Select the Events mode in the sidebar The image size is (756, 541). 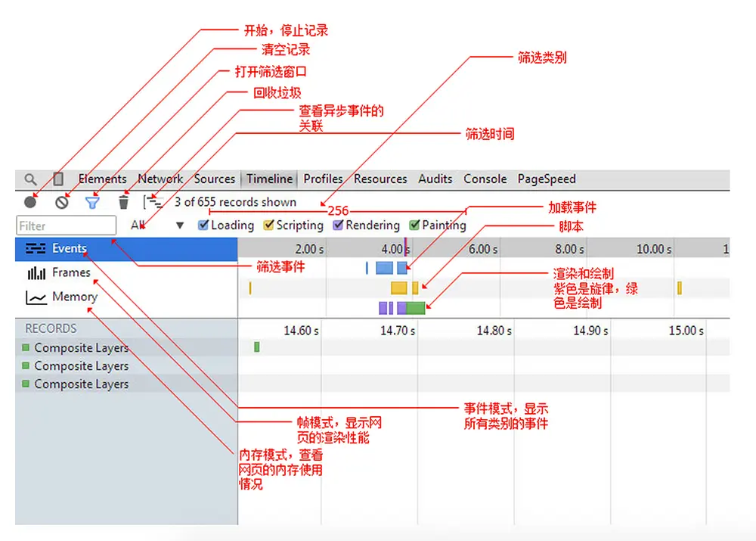coord(70,248)
